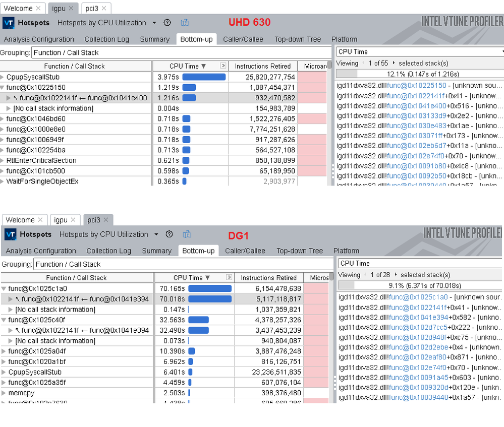Open Hotspots by CPU Utilization dropdown in bottom pci3 window
The width and height of the screenshot is (504, 427).
pos(156,234)
